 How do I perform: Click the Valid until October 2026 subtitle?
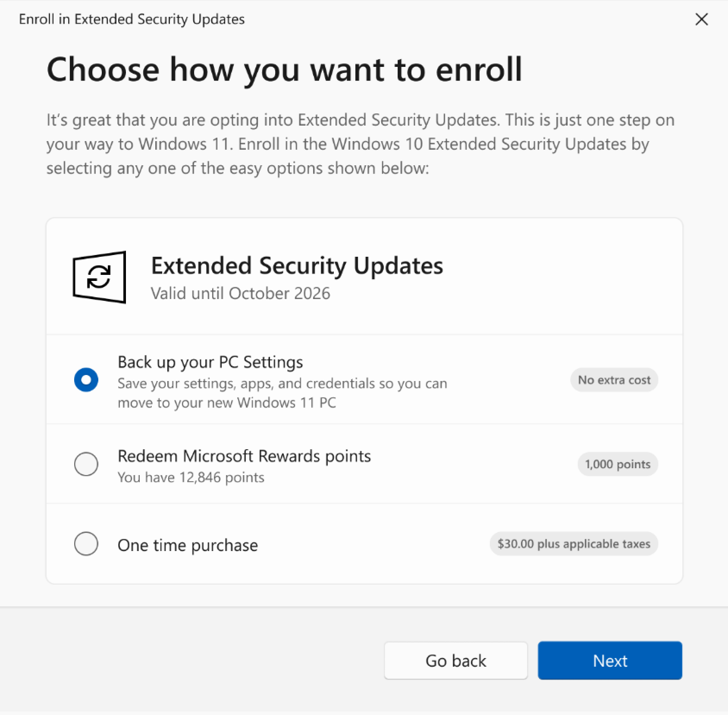pyautogui.click(x=240, y=293)
